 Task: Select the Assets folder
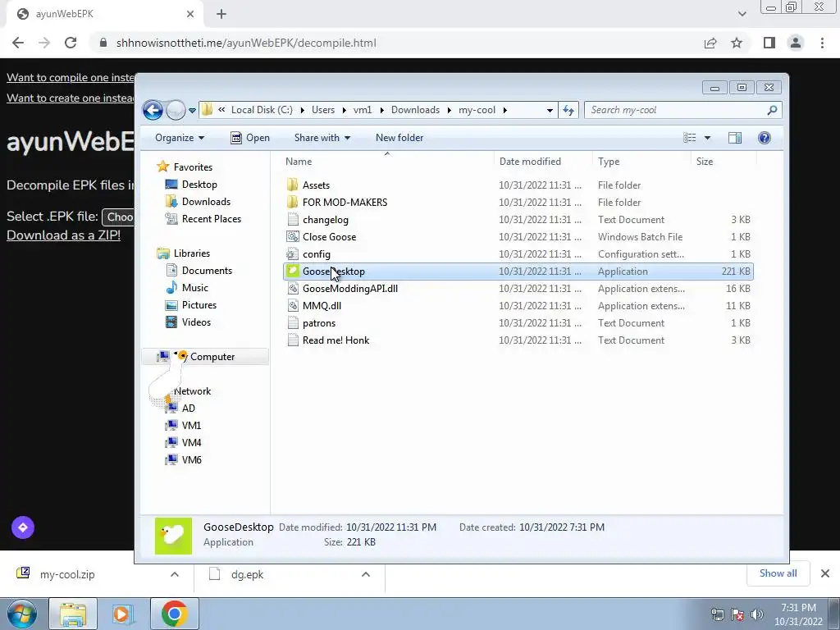click(518, 185)
